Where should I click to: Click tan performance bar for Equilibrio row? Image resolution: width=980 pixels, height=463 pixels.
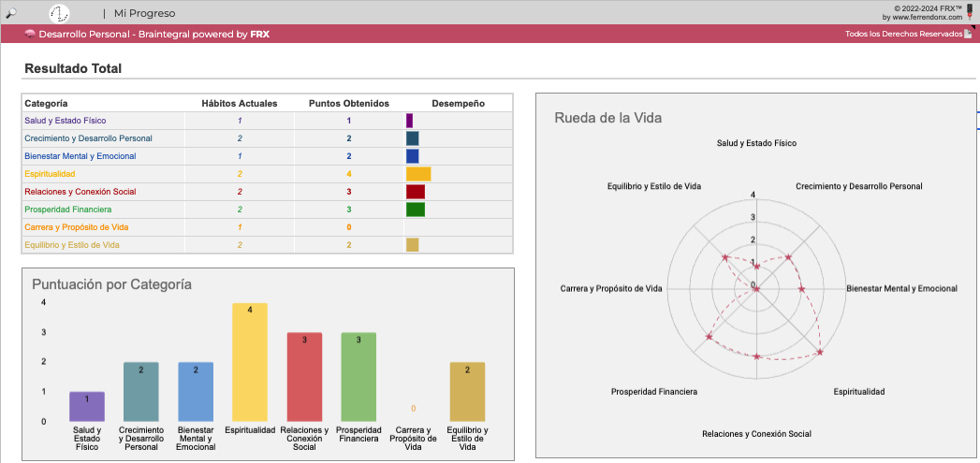pyautogui.click(x=413, y=245)
